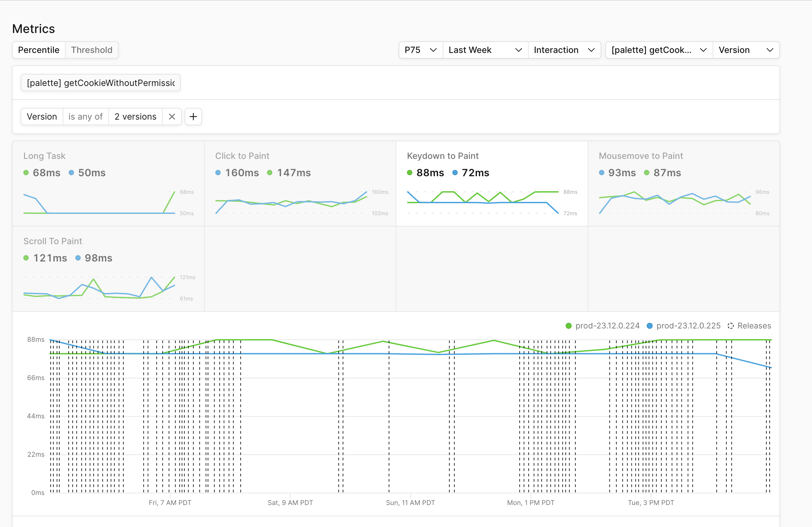Click the 66ms y-axis label

[36, 378]
